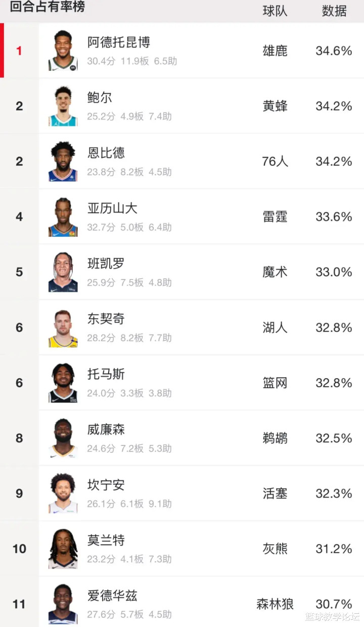Tap 鲍尔 player headshot
This screenshot has width=364, height=627.
(x=63, y=106)
